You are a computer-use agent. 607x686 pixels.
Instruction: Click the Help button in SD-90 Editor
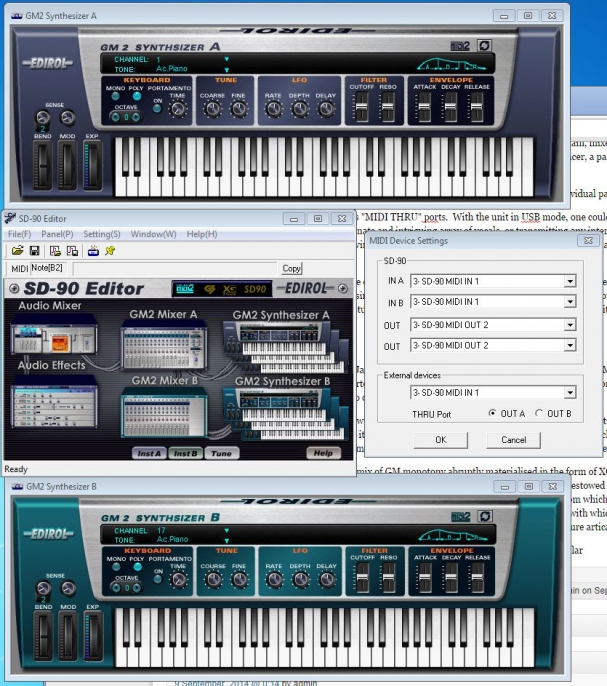(323, 453)
